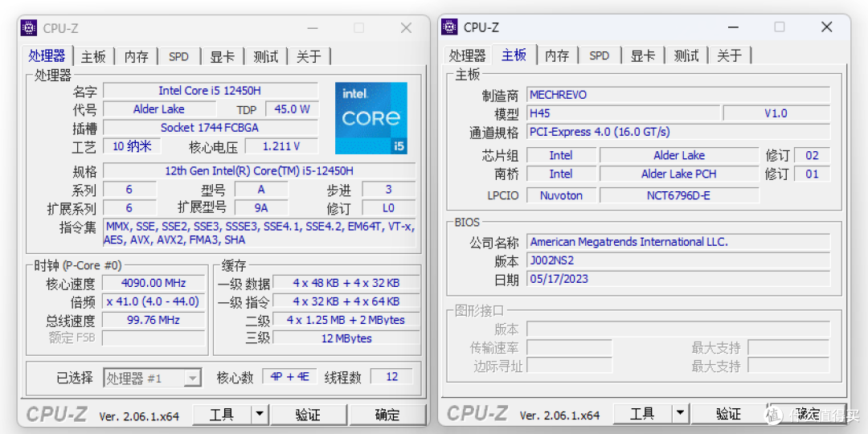868x434 pixels.
Task: Open 测试 tab in the left window
Action: tap(265, 56)
